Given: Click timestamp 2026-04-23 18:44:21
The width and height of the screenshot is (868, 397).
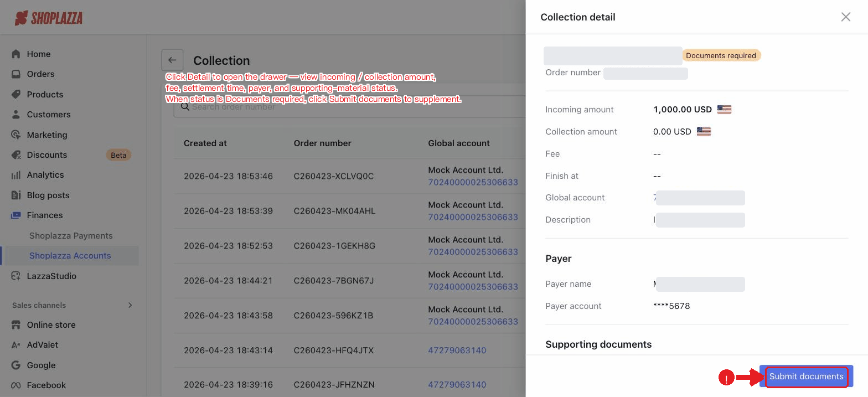Looking at the screenshot, I should pyautogui.click(x=228, y=281).
